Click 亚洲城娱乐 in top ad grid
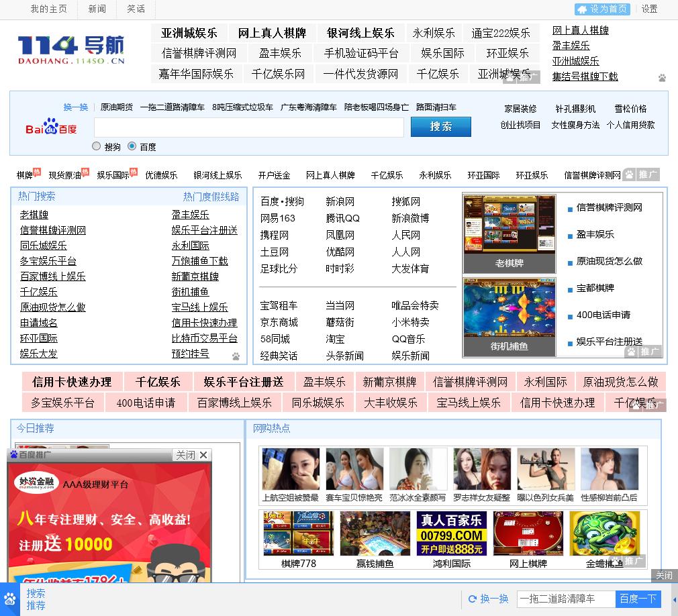The image size is (678, 616). point(189,34)
